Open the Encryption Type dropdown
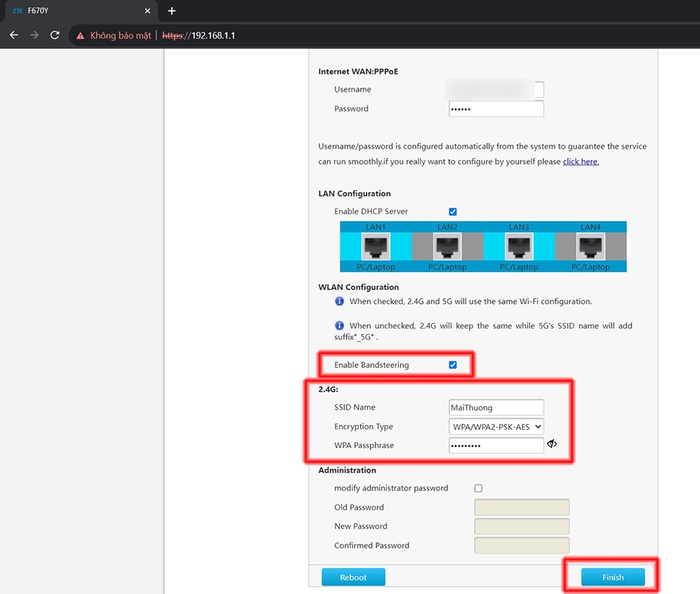Viewport: 700px width, 594px height. (496, 426)
